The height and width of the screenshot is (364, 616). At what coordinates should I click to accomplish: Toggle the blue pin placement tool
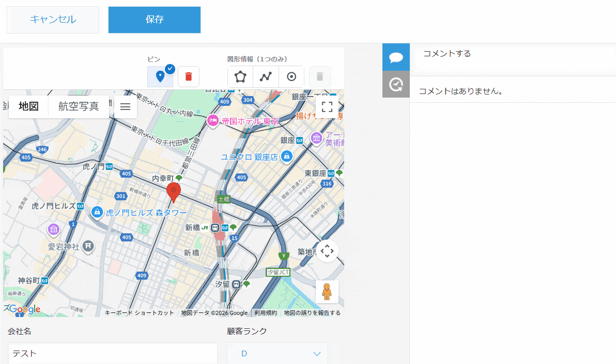point(160,76)
